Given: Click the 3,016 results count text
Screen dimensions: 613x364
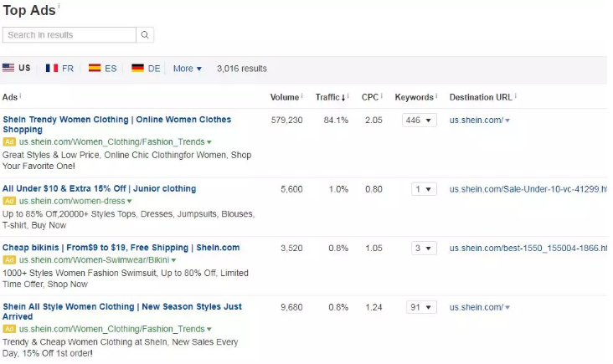Looking at the screenshot, I should (242, 69).
